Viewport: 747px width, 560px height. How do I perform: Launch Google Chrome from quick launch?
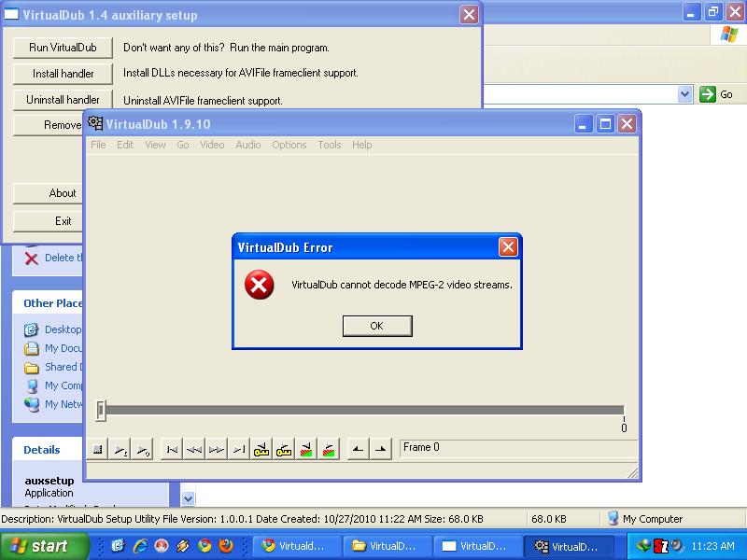(204, 546)
